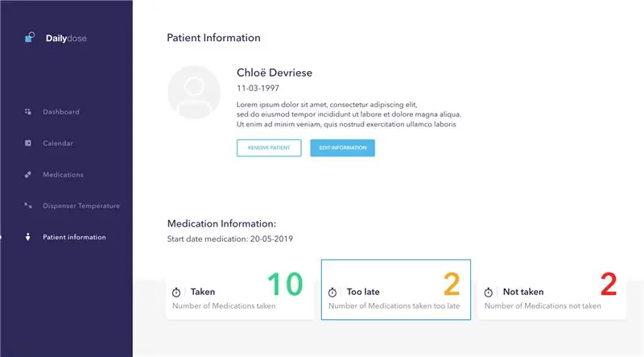Click the patient avatar placeholder
Viewport: 644px width, 357px height.
click(194, 93)
